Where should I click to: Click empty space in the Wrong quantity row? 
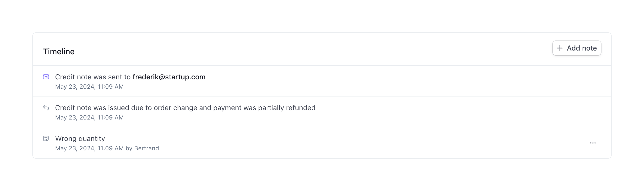pyautogui.click(x=354, y=143)
